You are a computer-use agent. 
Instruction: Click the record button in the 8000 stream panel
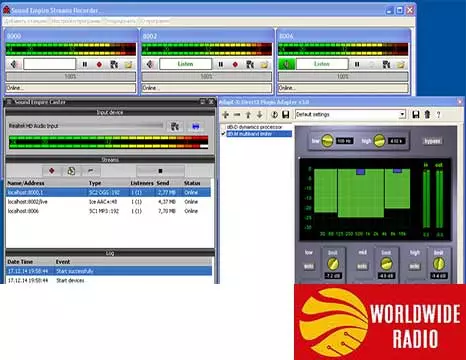click(99, 64)
